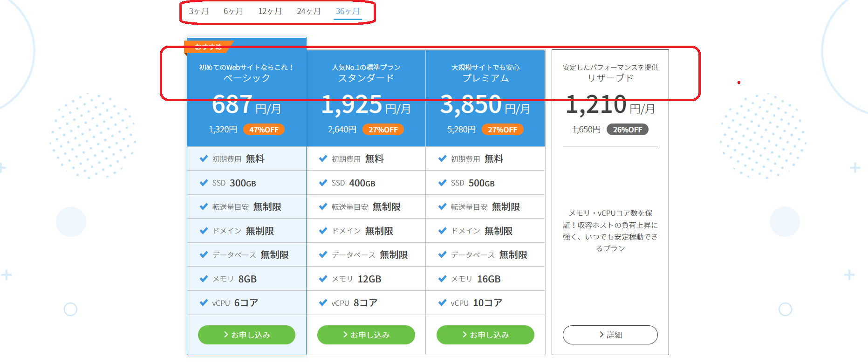Click the checkmark beside メモリ 12GB
Image resolution: width=868 pixels, height=364 pixels.
tap(323, 279)
